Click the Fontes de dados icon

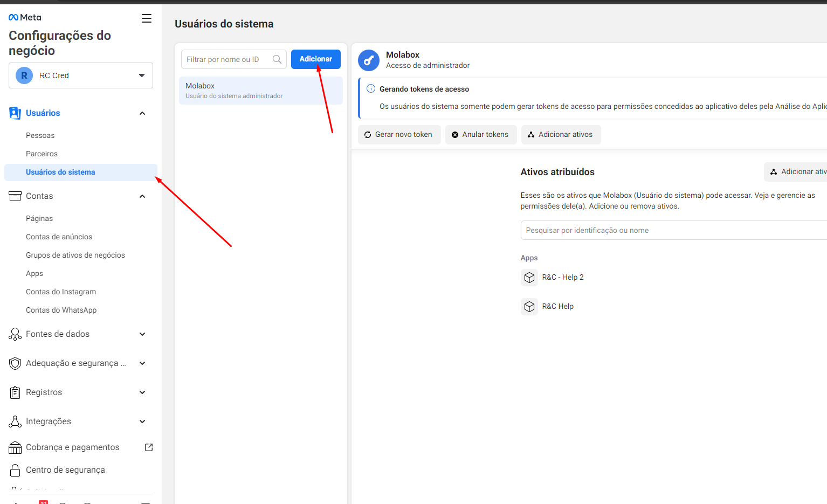point(15,334)
